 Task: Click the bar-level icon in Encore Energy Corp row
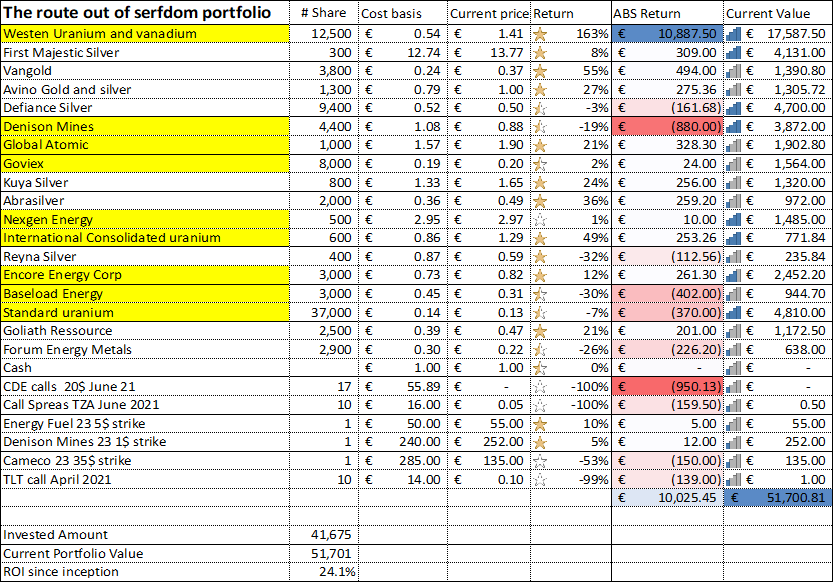click(733, 275)
